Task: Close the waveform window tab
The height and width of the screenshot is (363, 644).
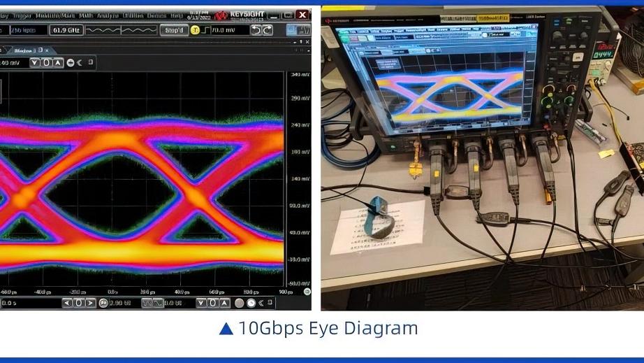Action: tap(47, 50)
